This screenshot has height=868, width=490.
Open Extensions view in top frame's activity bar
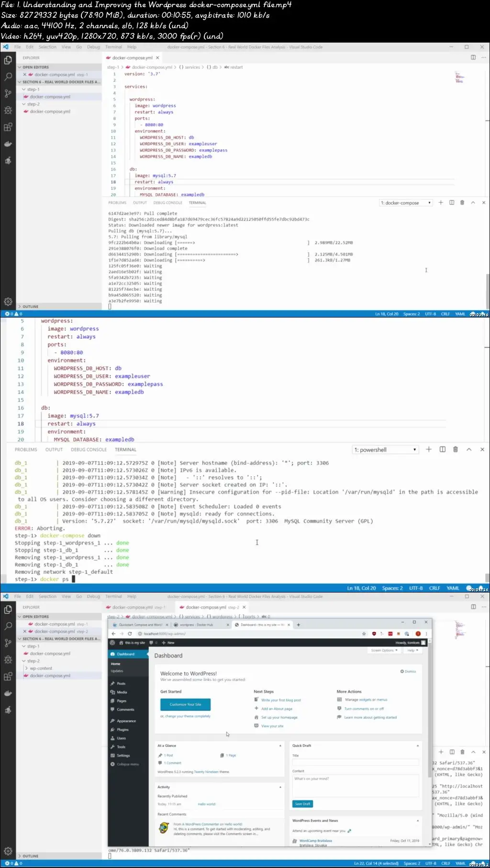[x=8, y=127]
